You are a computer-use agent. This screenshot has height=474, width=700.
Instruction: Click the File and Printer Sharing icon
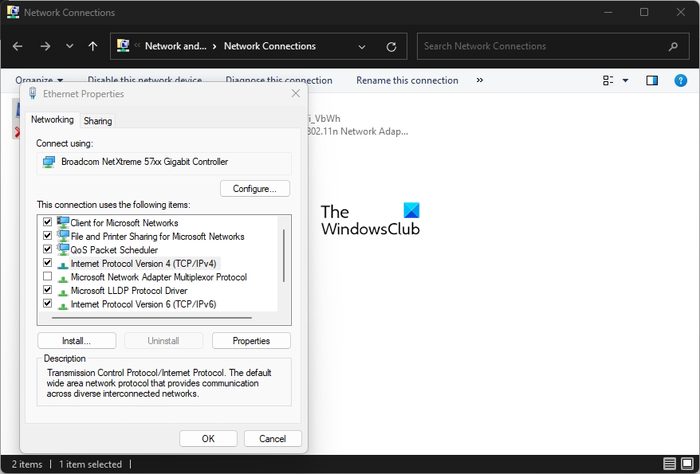[x=63, y=236]
